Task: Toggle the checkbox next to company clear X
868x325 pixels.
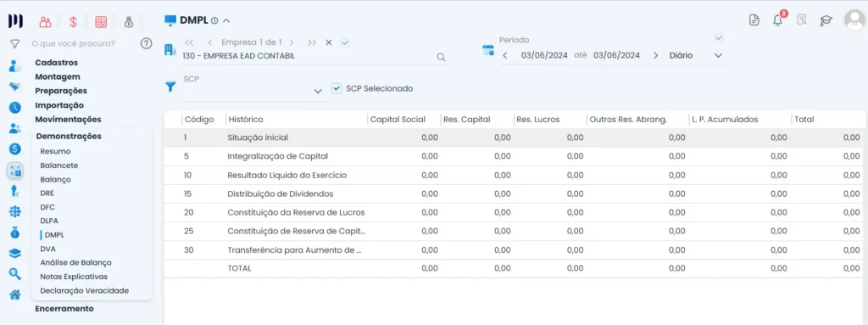Action: [x=346, y=42]
